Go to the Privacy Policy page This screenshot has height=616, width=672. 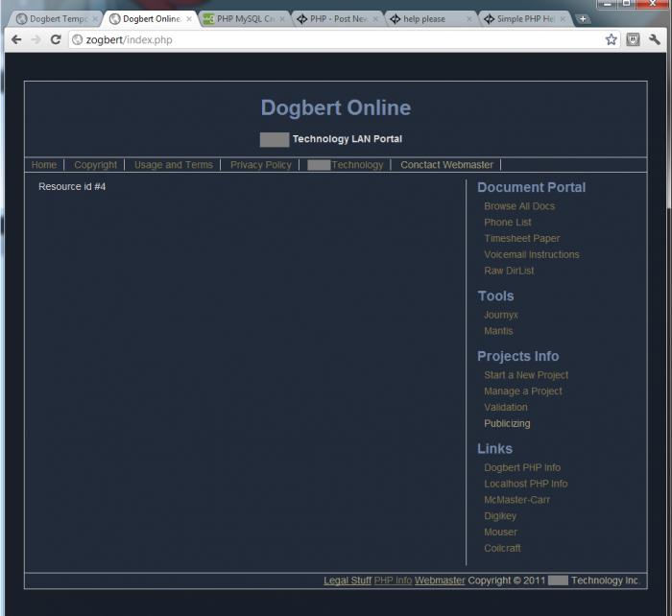pos(260,165)
